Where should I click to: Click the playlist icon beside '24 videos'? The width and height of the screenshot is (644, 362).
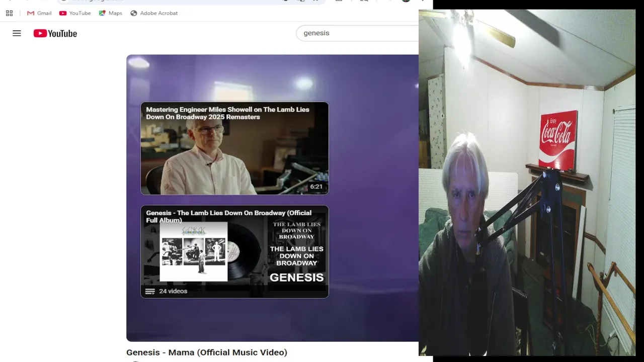click(x=150, y=291)
